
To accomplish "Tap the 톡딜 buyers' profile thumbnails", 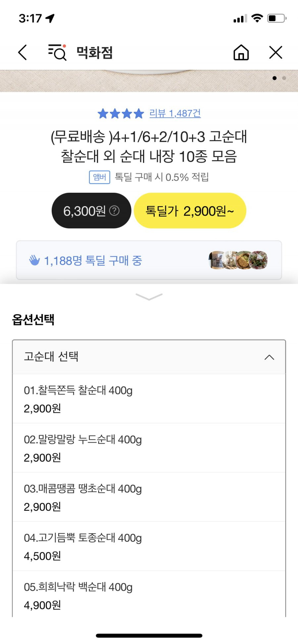I will click(238, 260).
